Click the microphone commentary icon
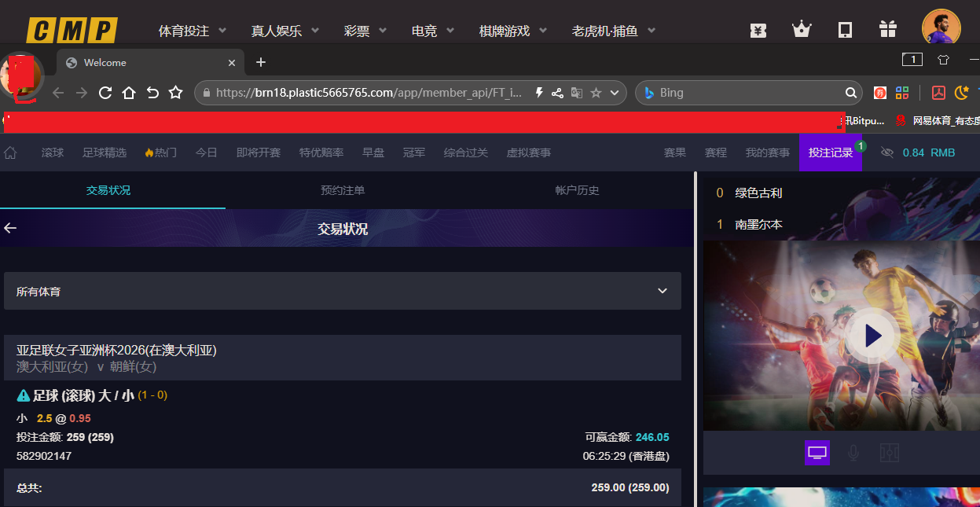The width and height of the screenshot is (980, 507). (x=853, y=452)
